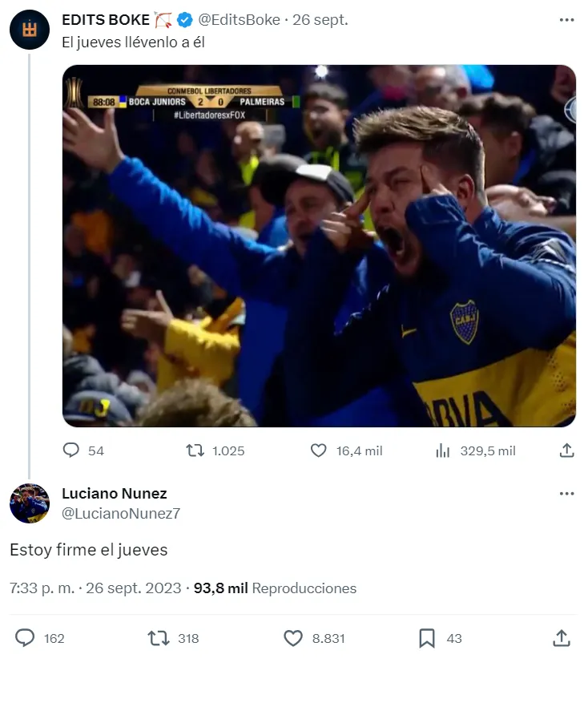Reply to the EDITS BOKE tweet

tap(72, 450)
